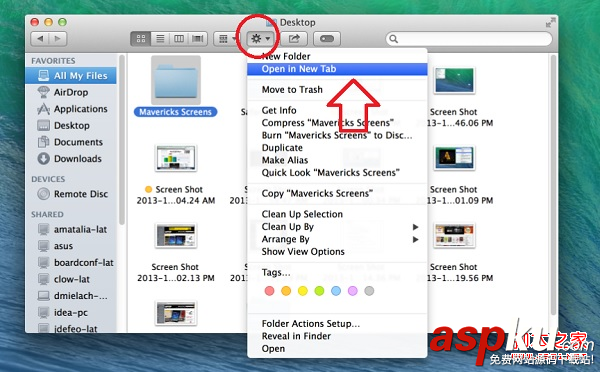Open AirDrop from the sidebar
This screenshot has width=600, height=372.
click(x=71, y=92)
